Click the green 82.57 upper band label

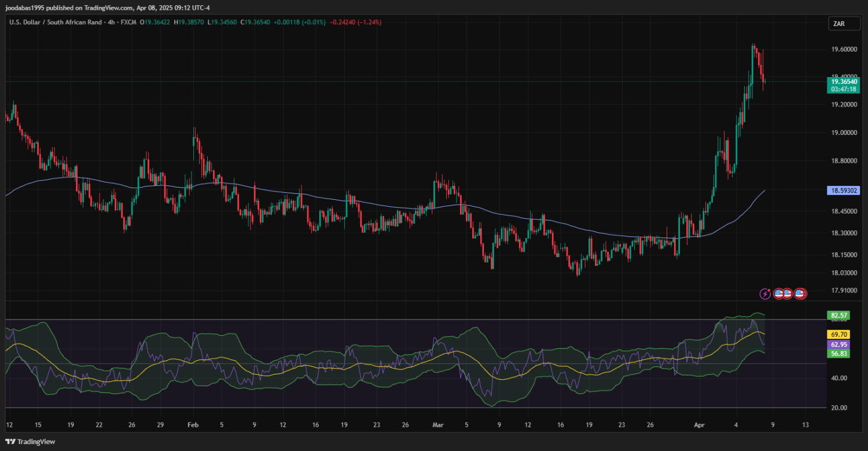tap(838, 315)
